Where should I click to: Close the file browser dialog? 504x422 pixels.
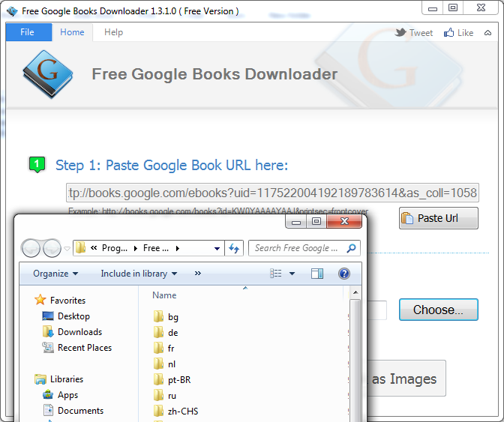[344, 221]
